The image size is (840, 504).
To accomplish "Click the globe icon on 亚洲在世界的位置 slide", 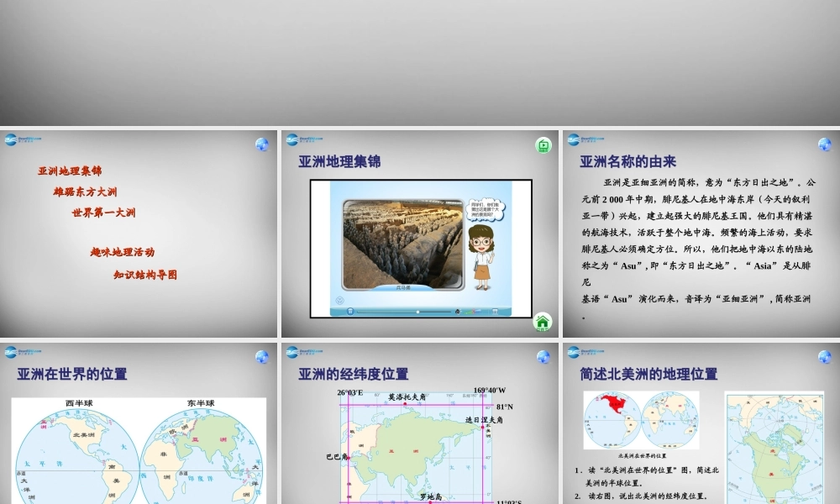I will 262,357.
